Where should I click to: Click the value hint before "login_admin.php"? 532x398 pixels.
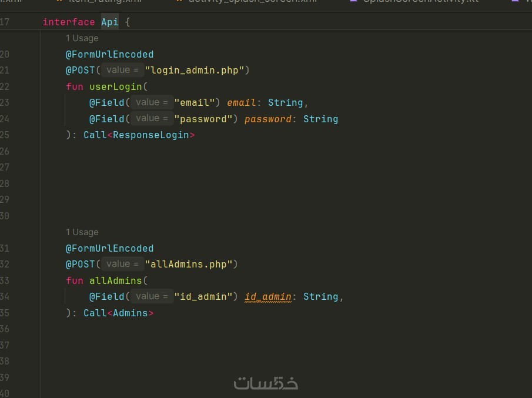pos(122,70)
